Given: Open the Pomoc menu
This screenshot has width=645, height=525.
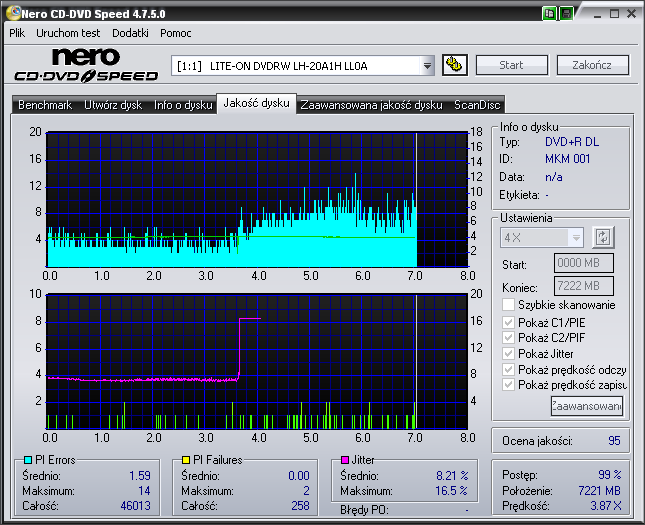Looking at the screenshot, I should 176,33.
